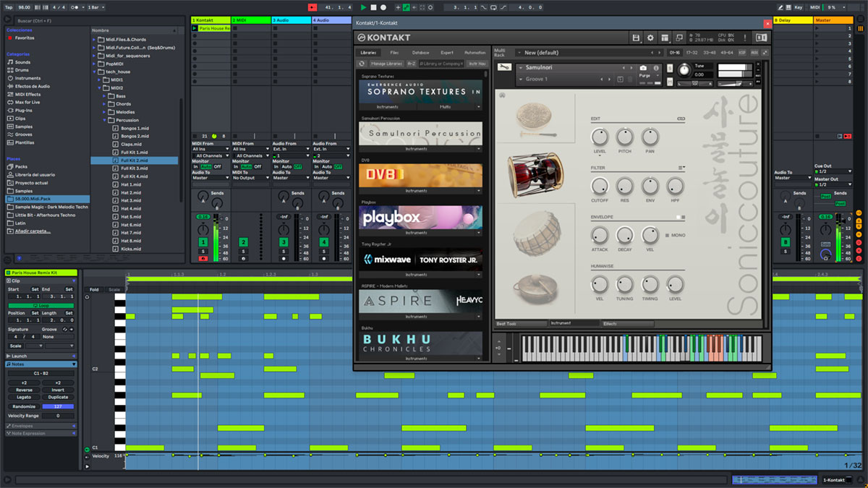This screenshot has height=488, width=868.
Task: Expand the MIDI1 folder
Action: point(100,80)
